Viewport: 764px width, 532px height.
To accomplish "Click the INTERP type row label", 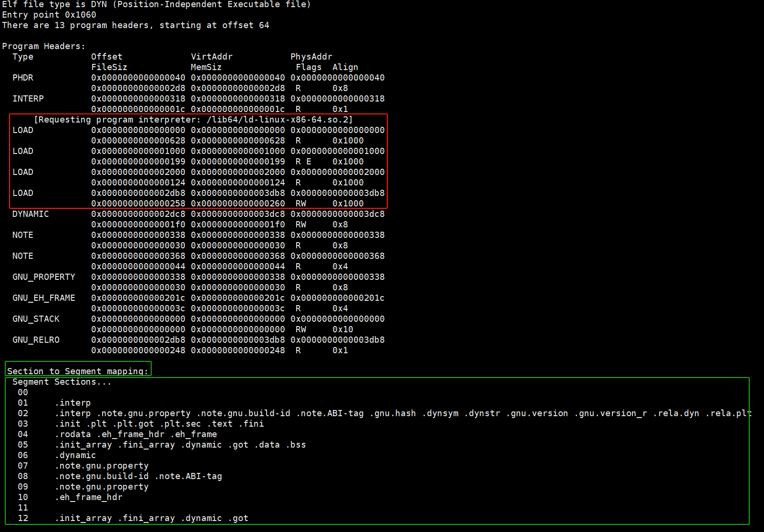I will pyautogui.click(x=28, y=99).
